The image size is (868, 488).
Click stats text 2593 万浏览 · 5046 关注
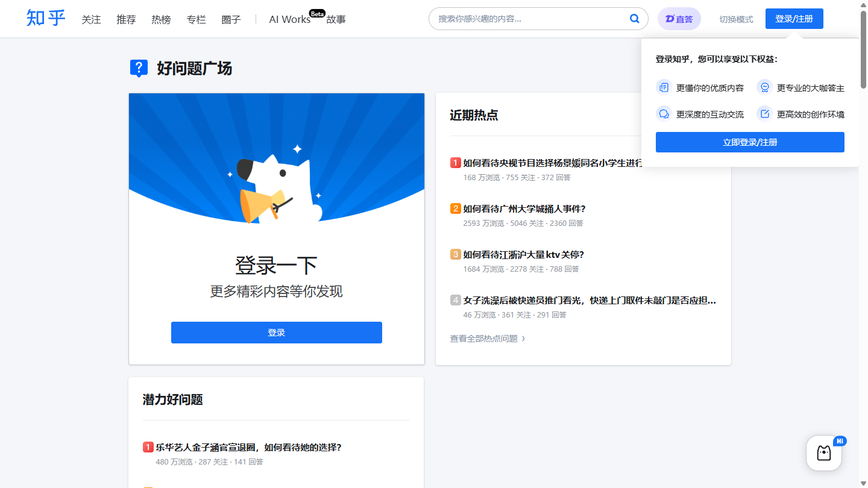523,223
